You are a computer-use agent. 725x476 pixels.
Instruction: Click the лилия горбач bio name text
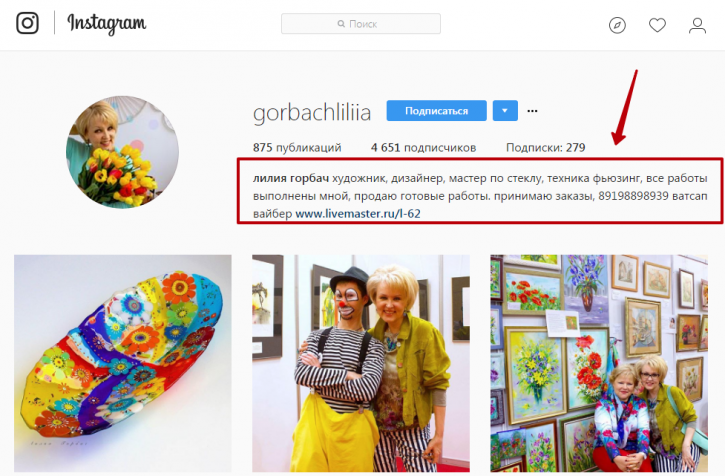291,178
